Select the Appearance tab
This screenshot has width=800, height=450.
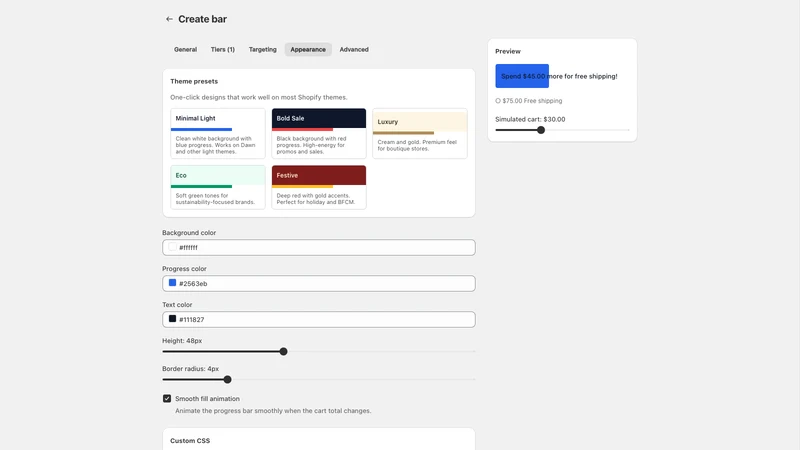[x=308, y=49]
